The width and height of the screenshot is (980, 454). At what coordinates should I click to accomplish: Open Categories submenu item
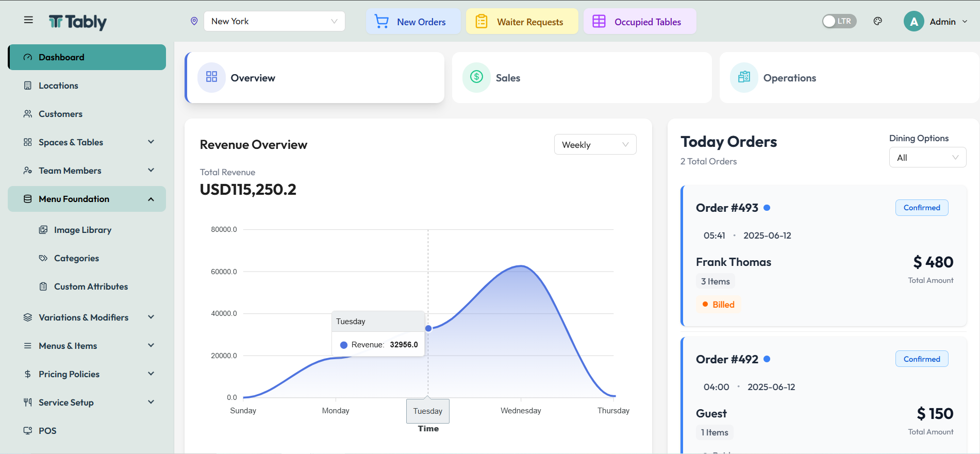[x=87, y=258]
